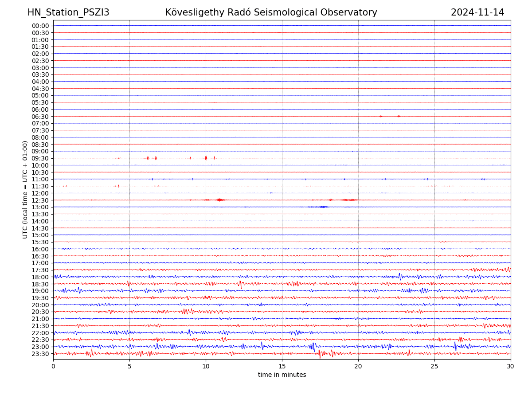Select the 00:00 row label
The width and height of the screenshot is (532, 399).
[40, 26]
